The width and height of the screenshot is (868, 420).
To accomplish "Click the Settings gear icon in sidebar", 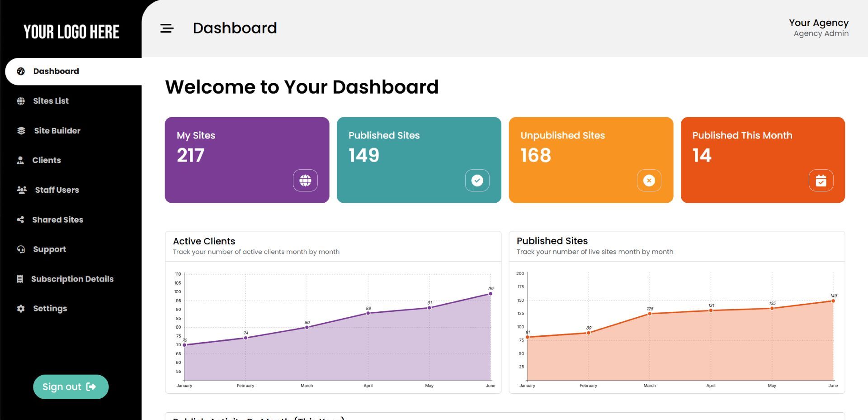I will pyautogui.click(x=21, y=309).
